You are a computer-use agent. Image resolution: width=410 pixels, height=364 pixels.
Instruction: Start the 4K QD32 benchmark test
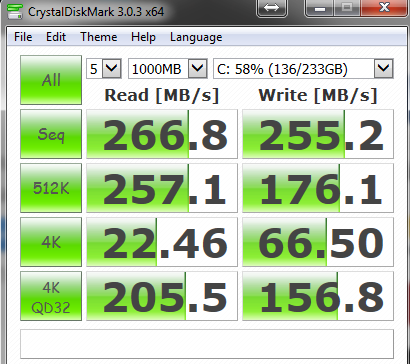51,296
